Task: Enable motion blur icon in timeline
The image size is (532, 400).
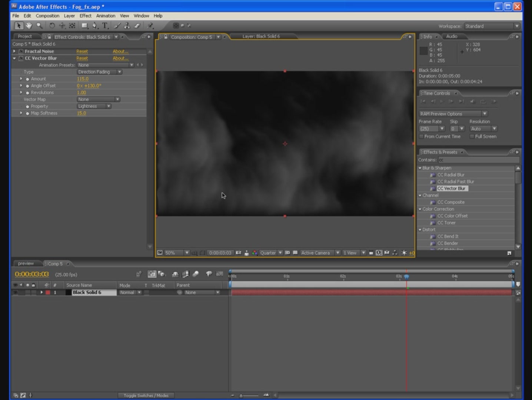Action: (x=196, y=274)
